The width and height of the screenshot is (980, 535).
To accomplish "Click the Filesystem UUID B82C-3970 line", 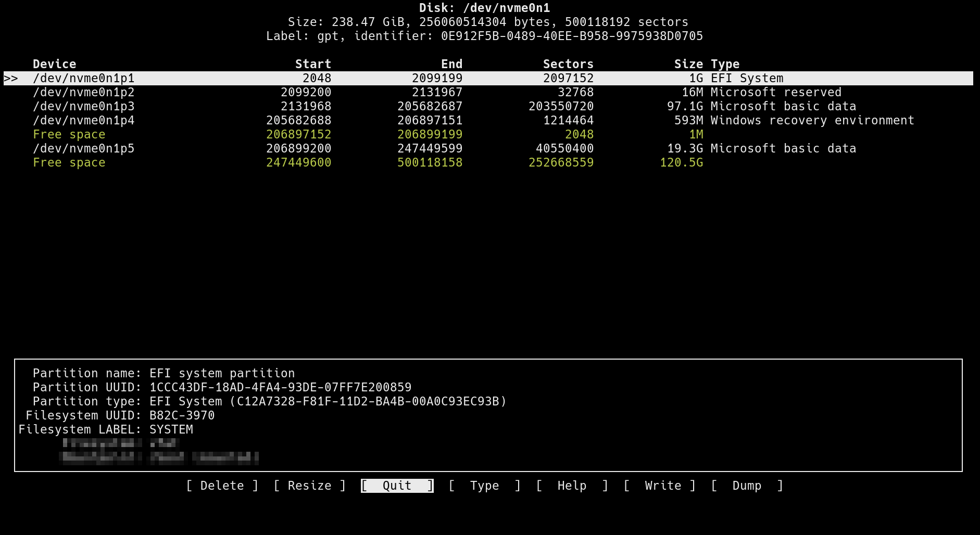I will pos(120,415).
